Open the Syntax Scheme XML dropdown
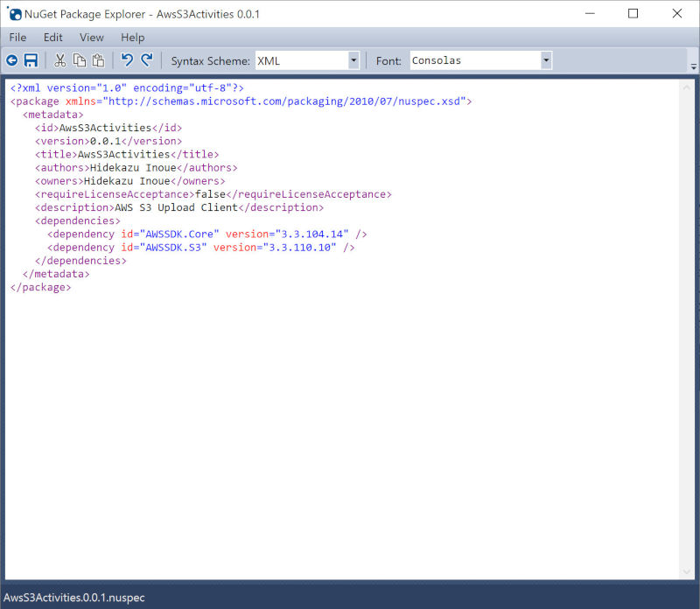This screenshot has height=609, width=700. click(x=353, y=60)
